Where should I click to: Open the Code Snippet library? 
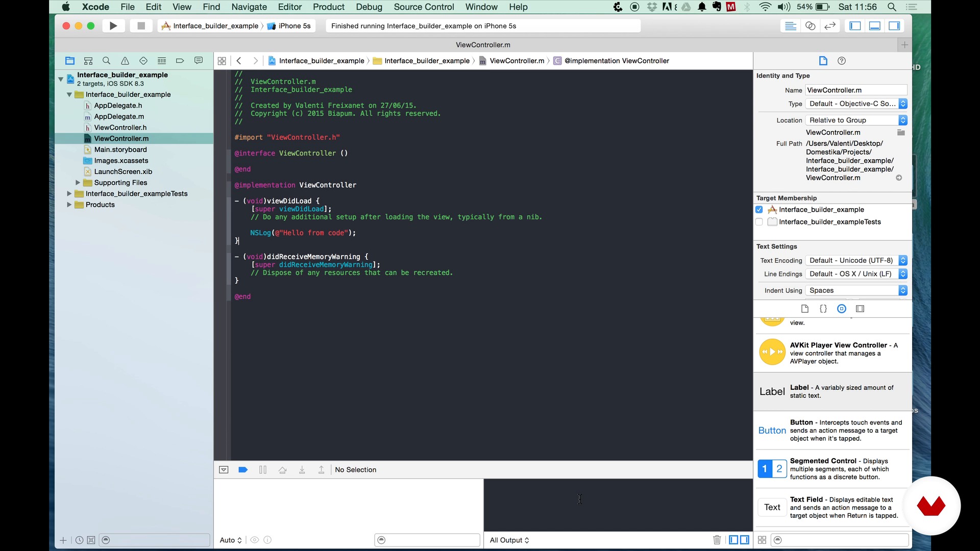(x=823, y=309)
